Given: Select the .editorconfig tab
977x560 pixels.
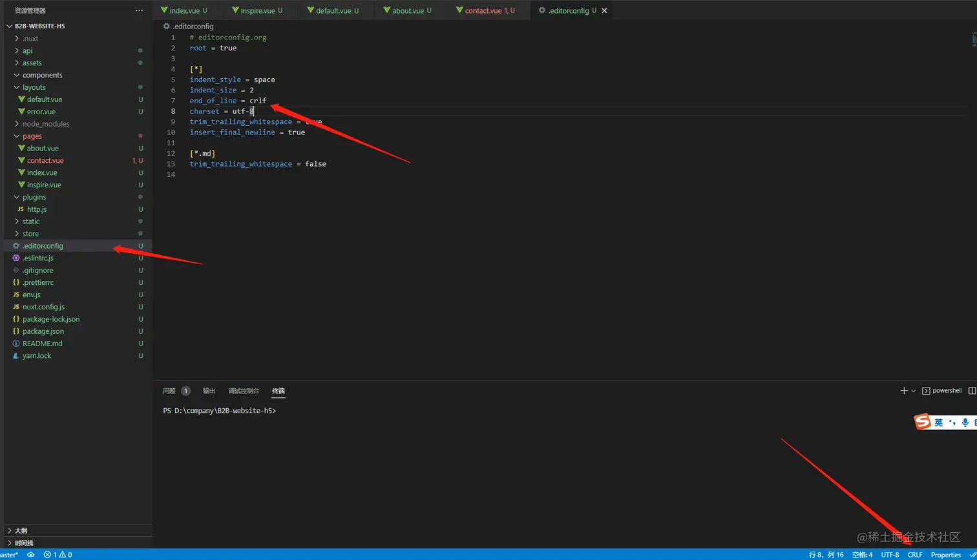Looking at the screenshot, I should tap(567, 10).
